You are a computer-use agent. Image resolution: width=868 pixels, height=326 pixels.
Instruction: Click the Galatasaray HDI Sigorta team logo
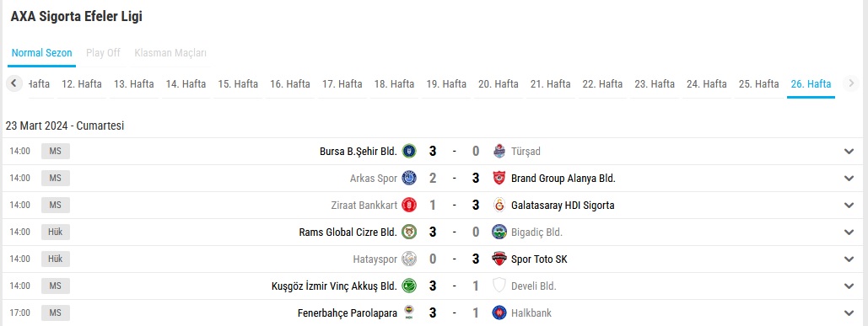499,205
